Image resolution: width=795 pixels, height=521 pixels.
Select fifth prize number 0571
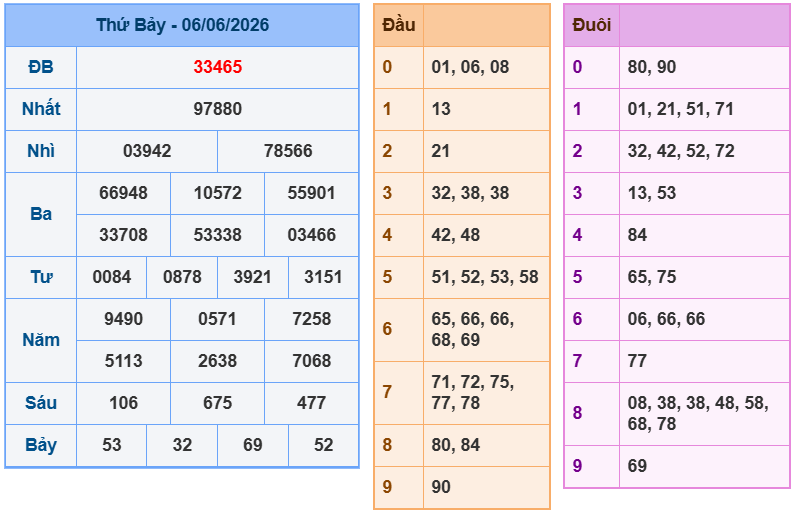(218, 319)
